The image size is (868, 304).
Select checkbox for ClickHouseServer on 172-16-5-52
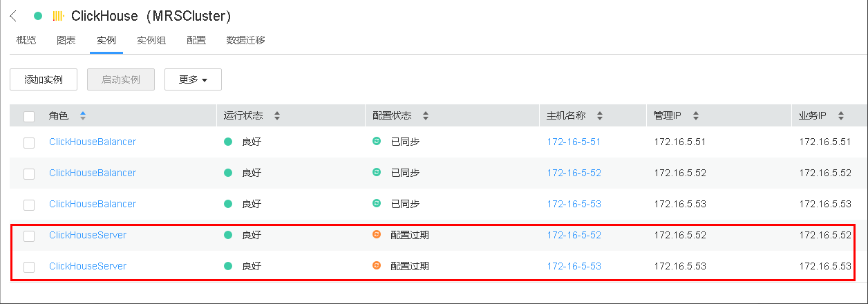point(29,236)
